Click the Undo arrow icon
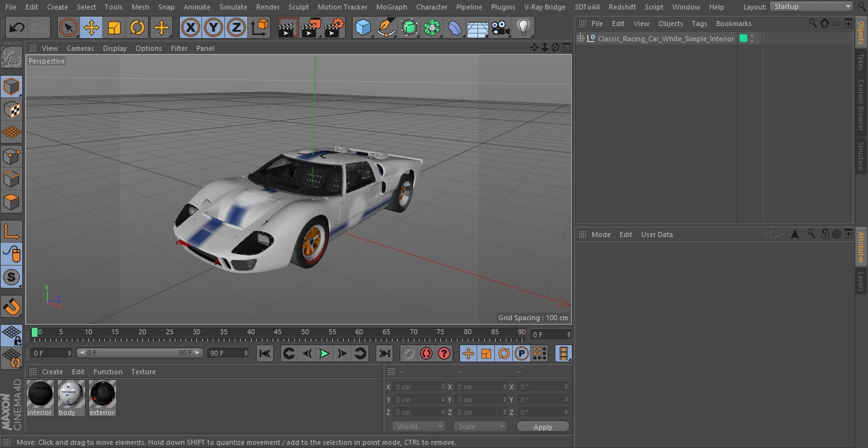 (x=17, y=27)
